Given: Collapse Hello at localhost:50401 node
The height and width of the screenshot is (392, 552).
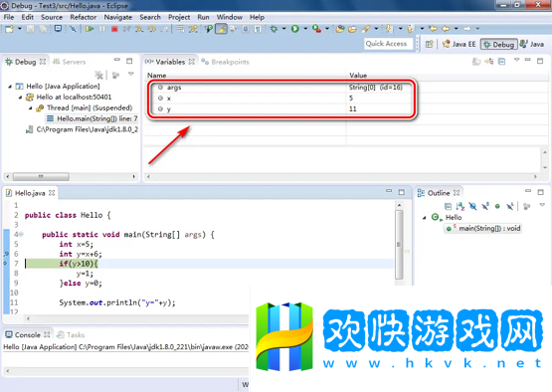Looking at the screenshot, I should (20, 98).
